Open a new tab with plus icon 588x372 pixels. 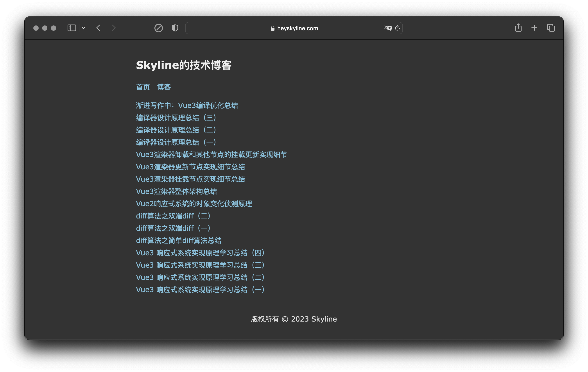[534, 28]
